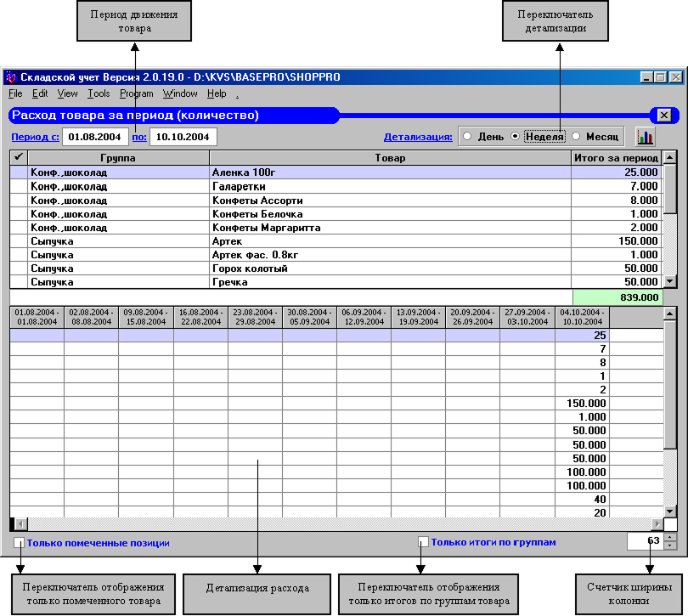The image size is (688, 616).
Task: Select the Галаретки row
Action: click(336, 186)
